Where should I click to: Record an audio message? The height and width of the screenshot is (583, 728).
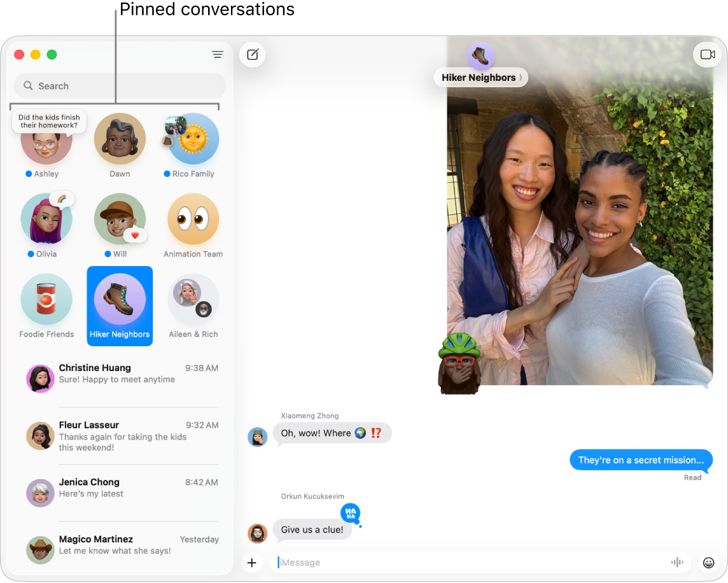pyautogui.click(x=677, y=562)
